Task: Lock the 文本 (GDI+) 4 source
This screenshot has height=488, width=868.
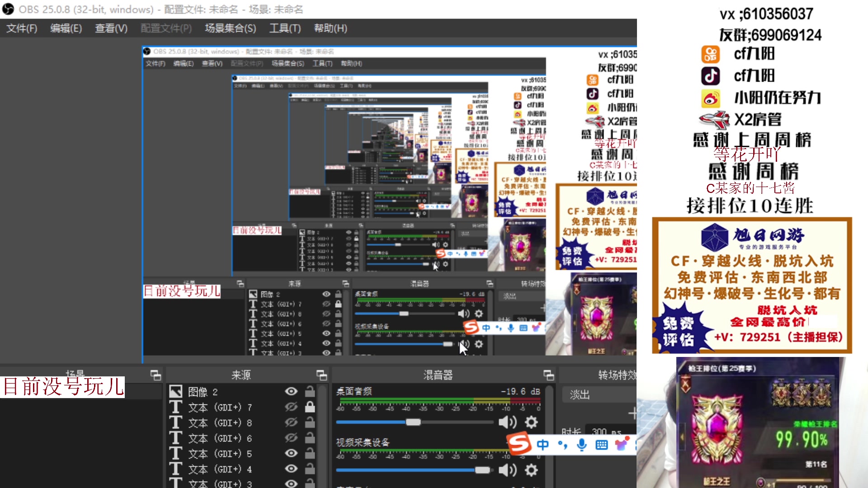Action: [310, 469]
